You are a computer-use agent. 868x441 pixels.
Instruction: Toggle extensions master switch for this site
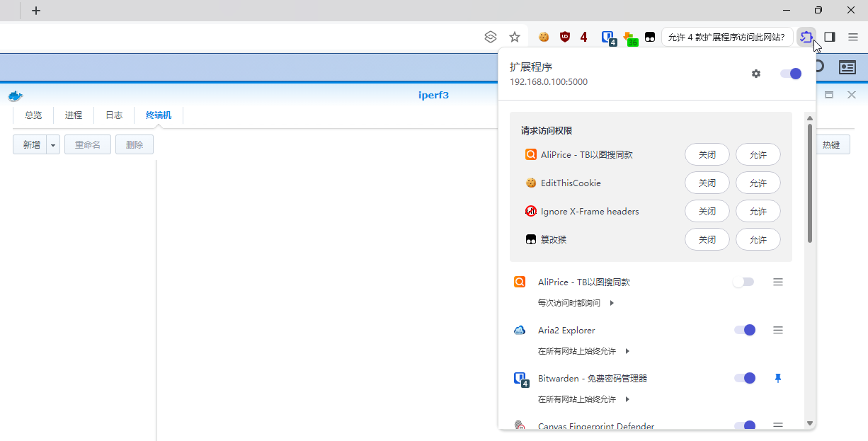(791, 74)
